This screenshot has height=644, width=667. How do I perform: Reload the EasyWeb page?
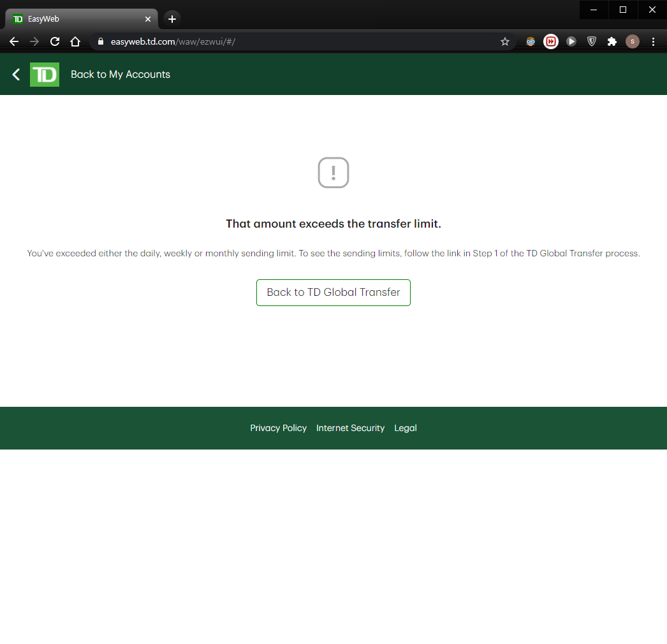(55, 41)
